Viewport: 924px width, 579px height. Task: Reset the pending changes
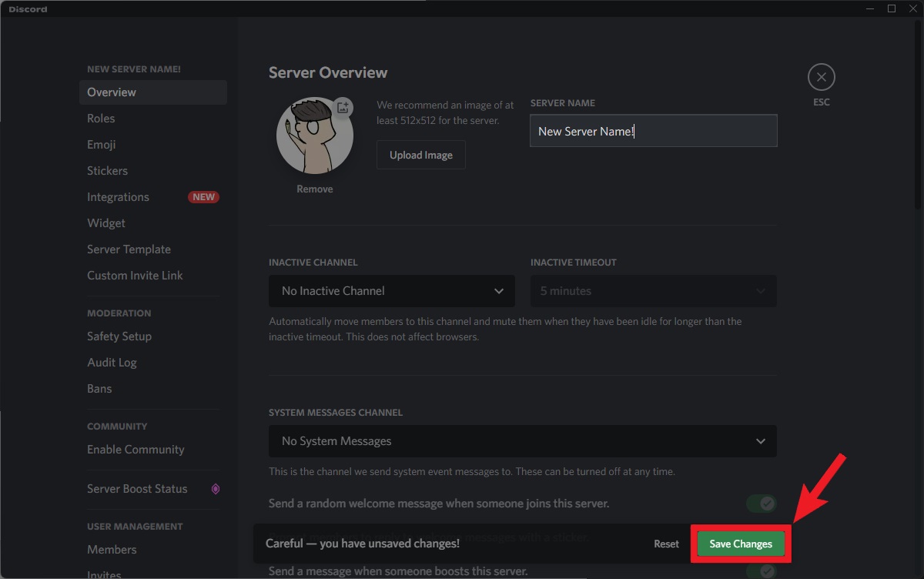[665, 544]
